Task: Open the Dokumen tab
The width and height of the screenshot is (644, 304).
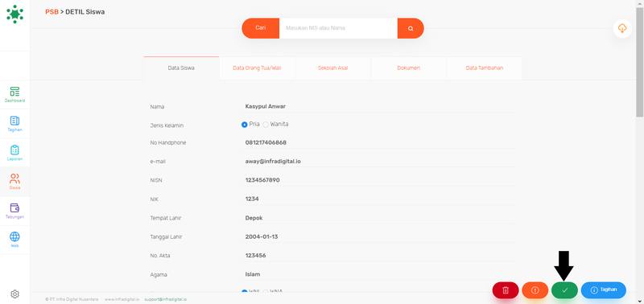Action: click(x=409, y=68)
